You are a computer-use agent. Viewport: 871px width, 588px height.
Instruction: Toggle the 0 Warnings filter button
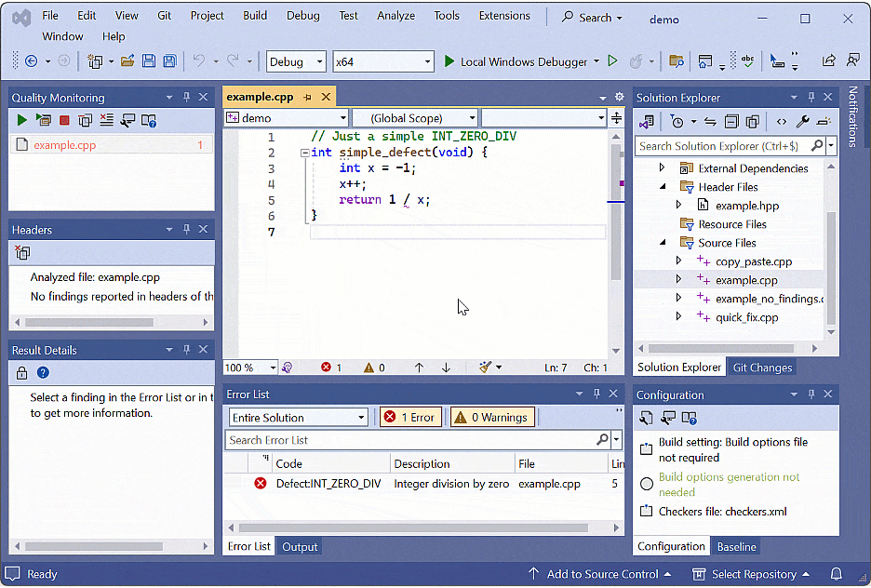492,418
